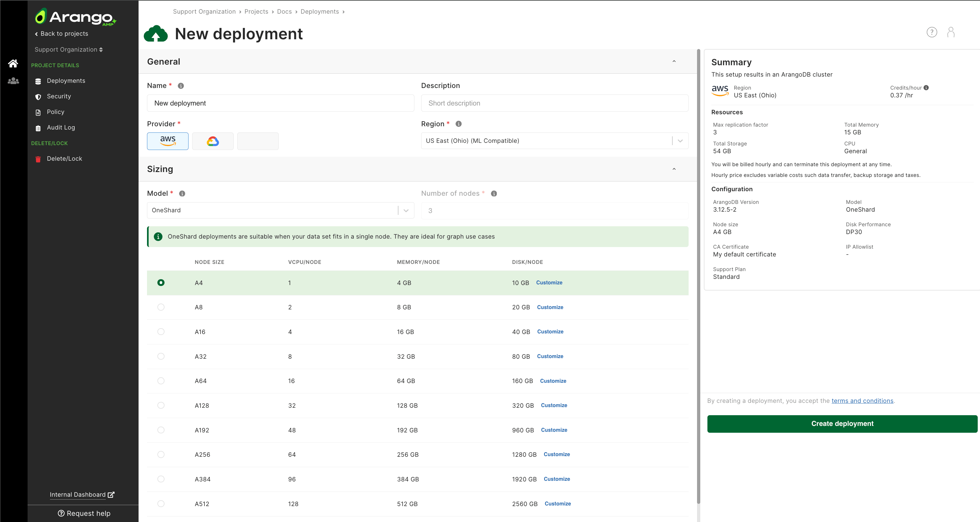Click info icon next to Model label
This screenshot has width=980, height=522.
(x=182, y=194)
